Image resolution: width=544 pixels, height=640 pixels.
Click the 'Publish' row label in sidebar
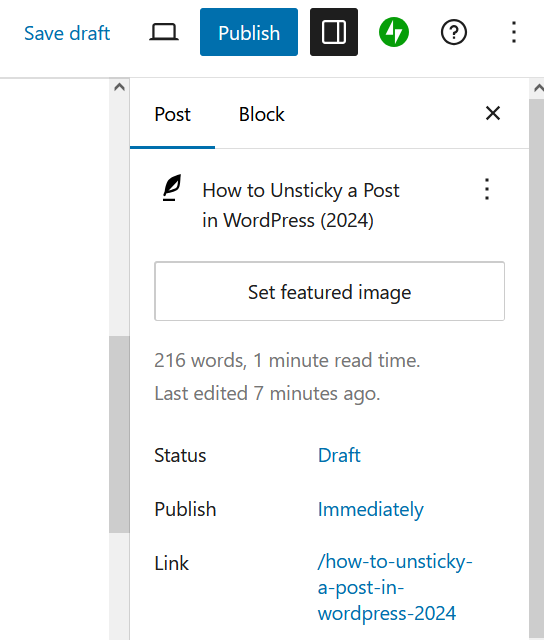tap(185, 509)
